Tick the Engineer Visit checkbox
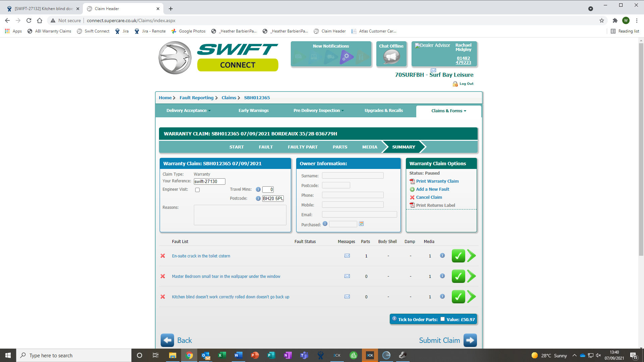This screenshot has width=644, height=362. tap(198, 190)
